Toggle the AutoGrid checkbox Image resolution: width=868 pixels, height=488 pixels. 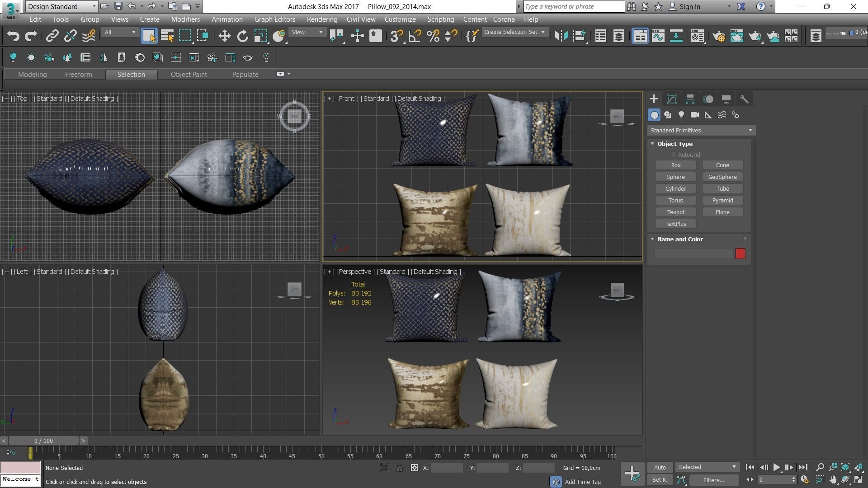tap(674, 155)
